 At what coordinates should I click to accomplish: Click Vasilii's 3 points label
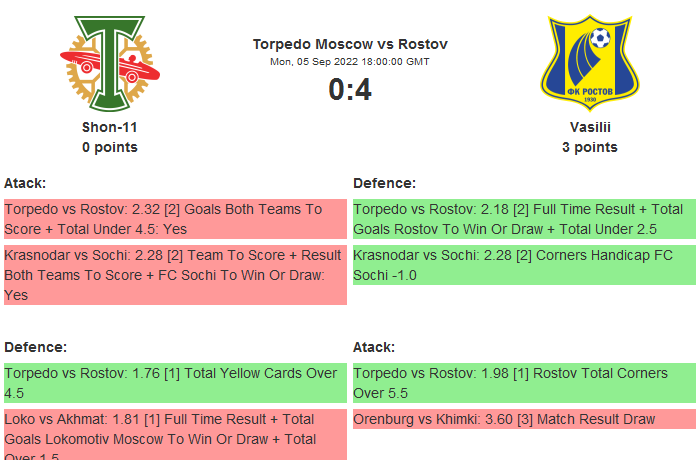[x=589, y=147]
